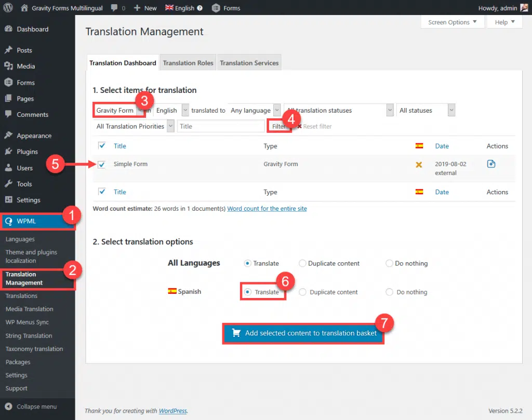Click the admin avatar picture
The height and width of the screenshot is (420, 532).
(524, 7)
